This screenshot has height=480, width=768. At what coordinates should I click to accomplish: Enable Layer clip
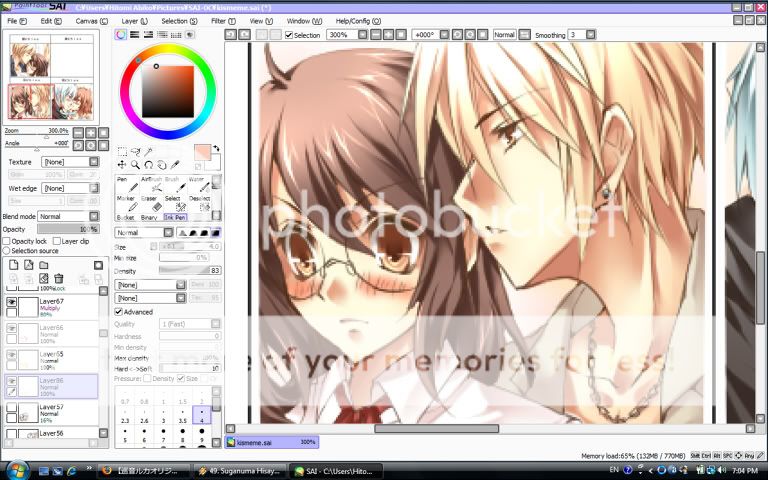pos(56,241)
